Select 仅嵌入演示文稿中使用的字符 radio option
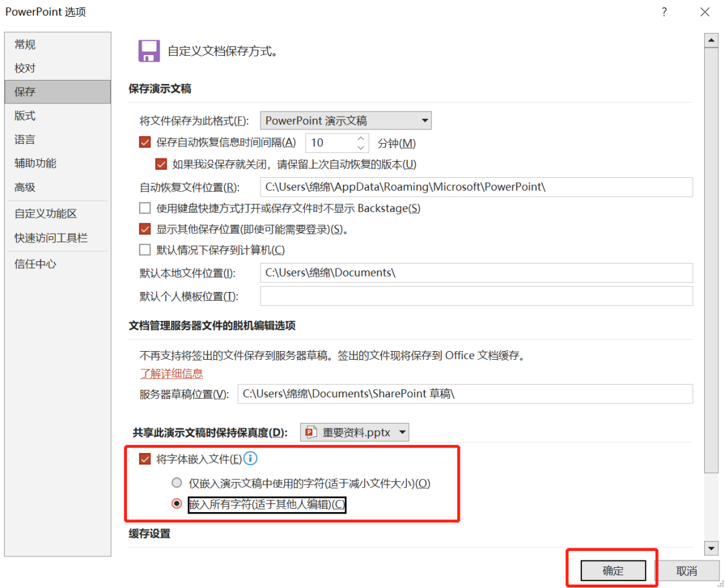 point(177,483)
